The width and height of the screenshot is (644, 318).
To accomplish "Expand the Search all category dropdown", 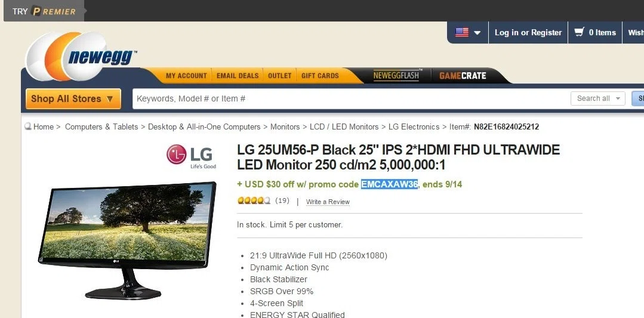I will coord(598,98).
